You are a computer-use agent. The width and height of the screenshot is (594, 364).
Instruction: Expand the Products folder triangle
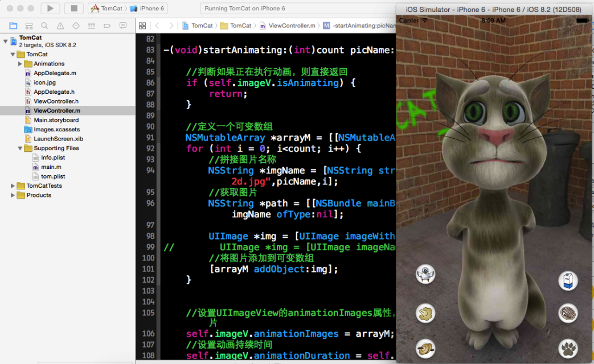tap(13, 195)
